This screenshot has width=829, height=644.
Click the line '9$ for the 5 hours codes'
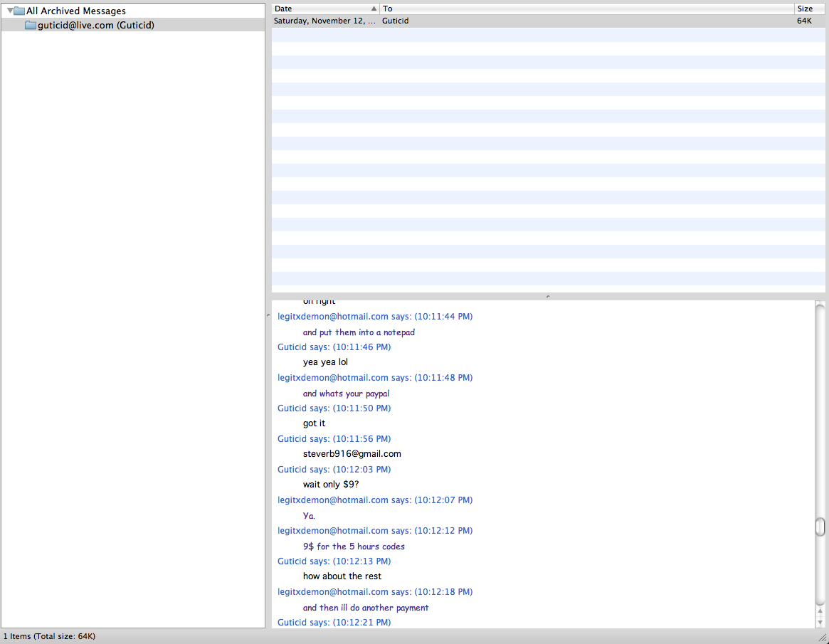(x=354, y=547)
